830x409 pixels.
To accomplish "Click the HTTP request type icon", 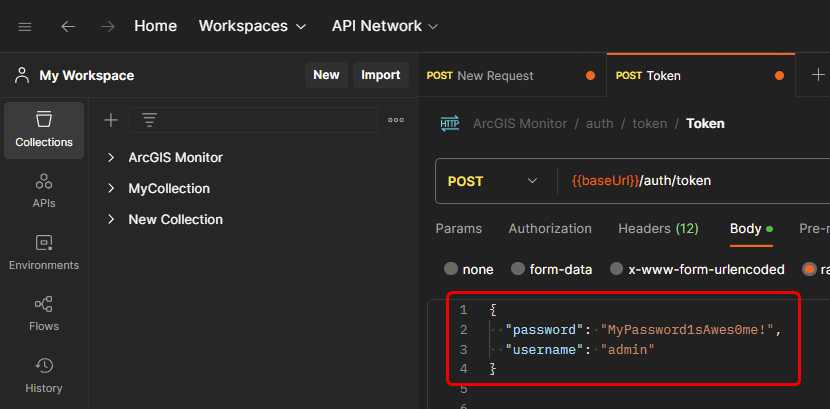I will point(449,124).
